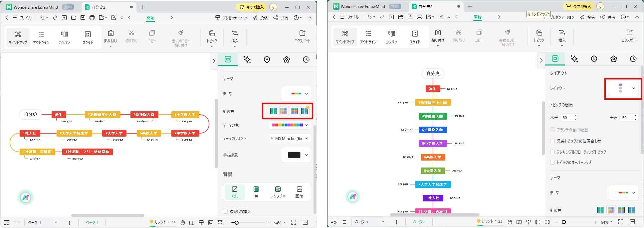This screenshot has width=644, height=228.
Task: Click the round AI assistant button in left window
Action: (x=26, y=197)
